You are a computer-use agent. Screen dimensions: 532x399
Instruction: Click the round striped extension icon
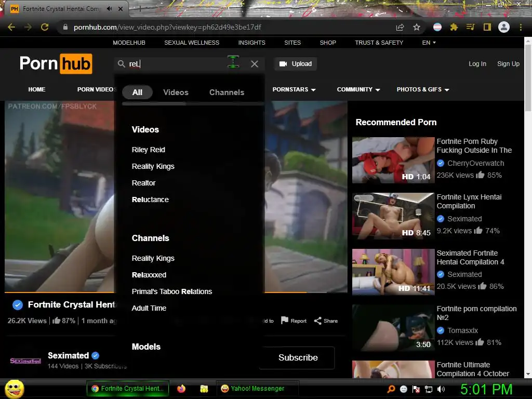(x=437, y=27)
